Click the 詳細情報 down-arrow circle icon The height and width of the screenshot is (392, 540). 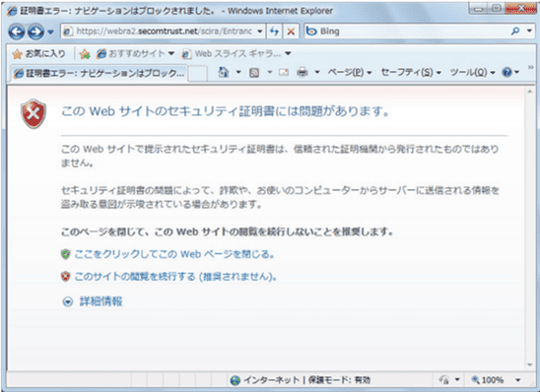click(x=68, y=301)
